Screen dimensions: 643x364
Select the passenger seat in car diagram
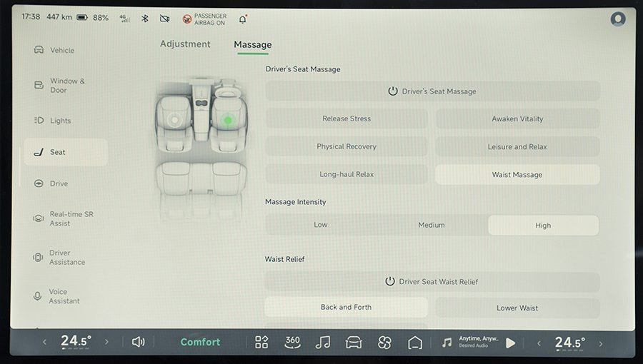pyautogui.click(x=174, y=121)
